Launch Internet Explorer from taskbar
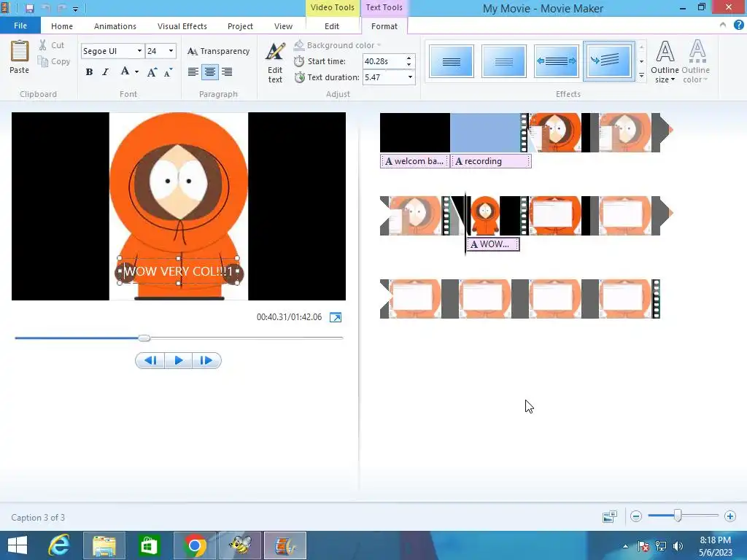 click(59, 545)
